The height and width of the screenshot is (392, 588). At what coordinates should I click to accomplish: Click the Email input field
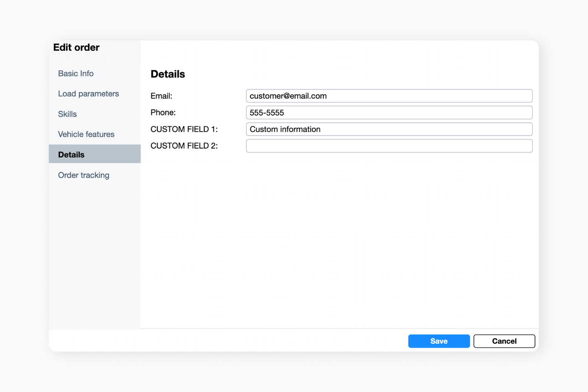pos(389,96)
